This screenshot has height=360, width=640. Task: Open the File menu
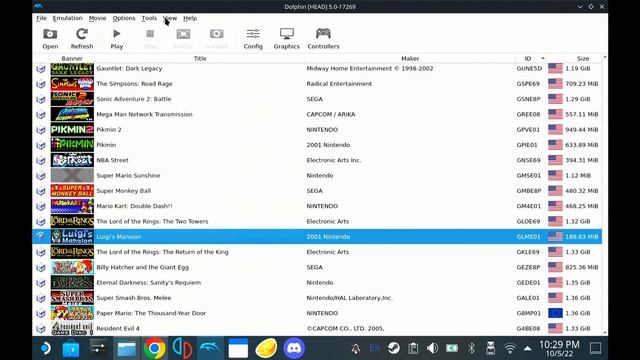coord(41,18)
